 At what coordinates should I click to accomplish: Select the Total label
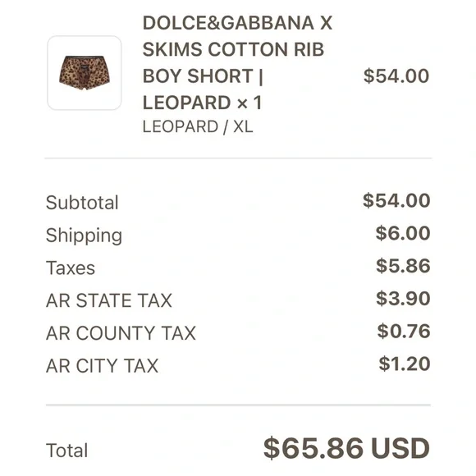[66, 451]
